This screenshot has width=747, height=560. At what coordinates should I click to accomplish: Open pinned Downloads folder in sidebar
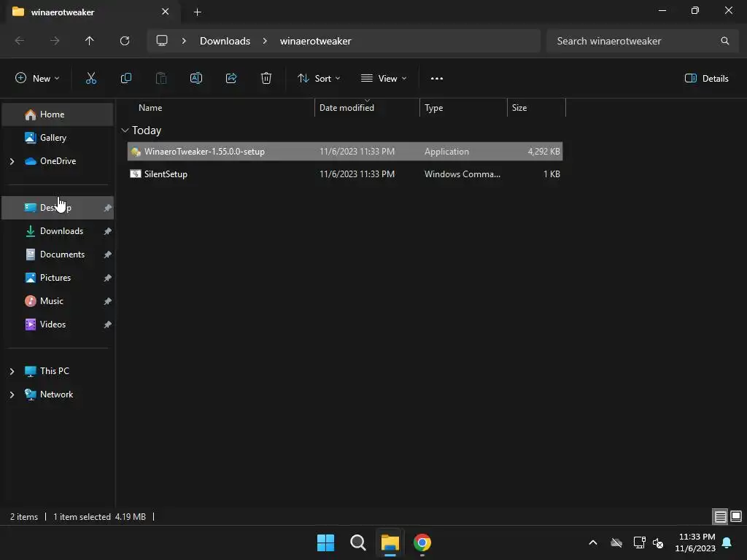58,231
